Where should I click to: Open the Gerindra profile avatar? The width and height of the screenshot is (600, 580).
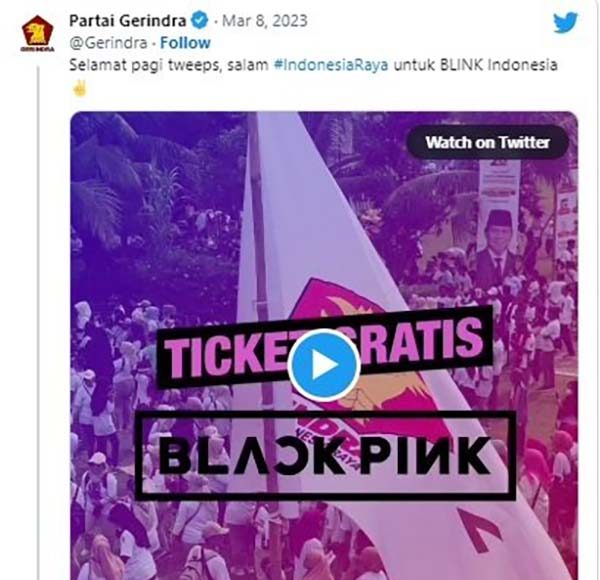pyautogui.click(x=38, y=33)
